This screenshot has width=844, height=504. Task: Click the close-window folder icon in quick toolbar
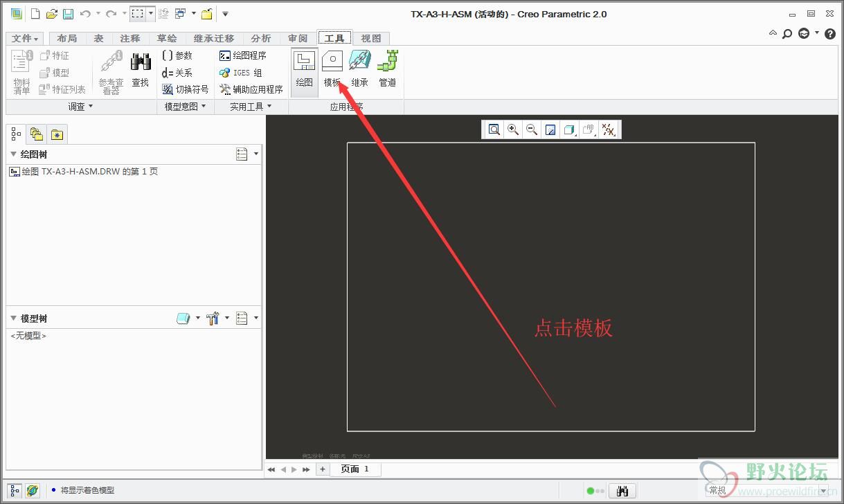[x=206, y=14]
